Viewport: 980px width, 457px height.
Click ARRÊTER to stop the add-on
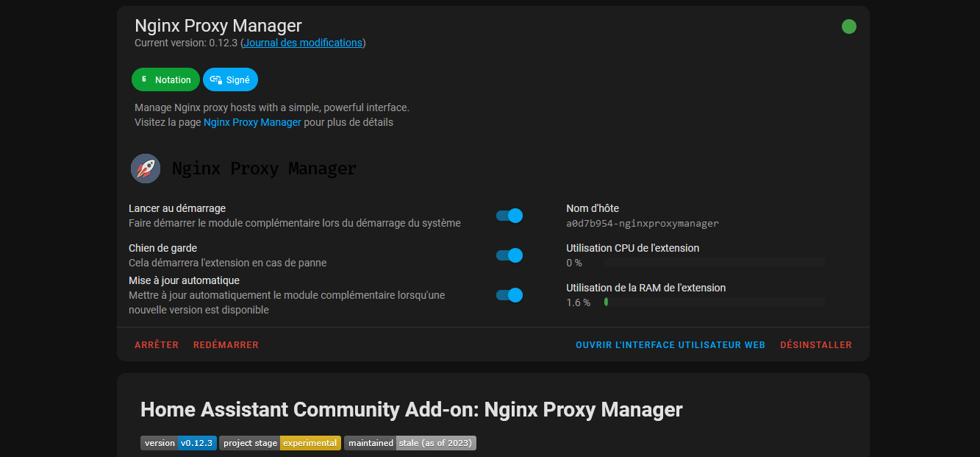coord(157,344)
